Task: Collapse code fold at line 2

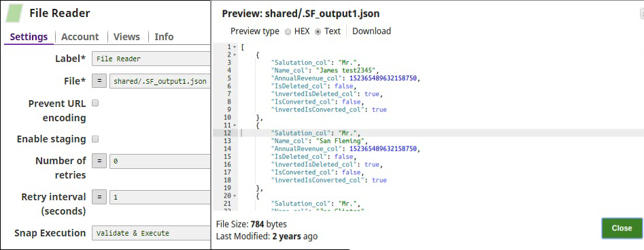Action: pyautogui.click(x=234, y=54)
